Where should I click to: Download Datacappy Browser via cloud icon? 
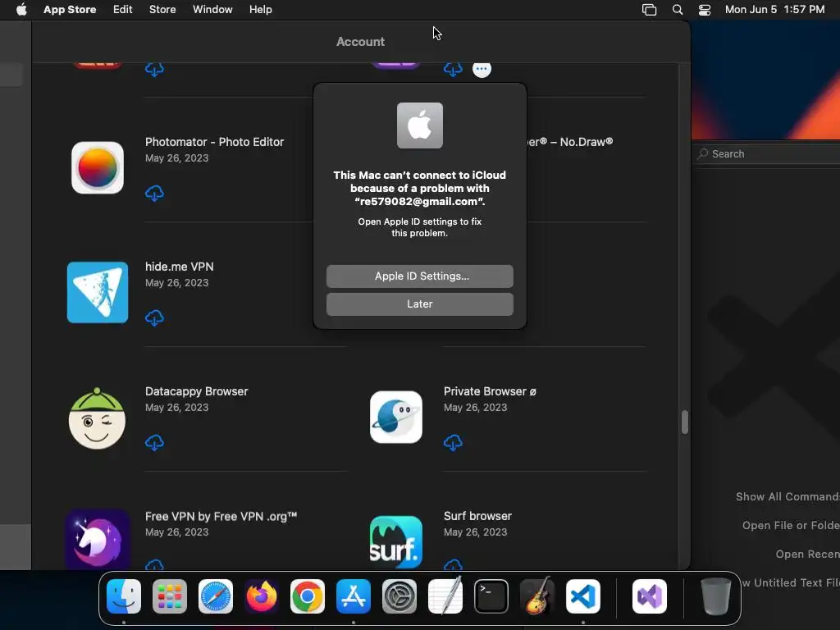click(x=154, y=442)
